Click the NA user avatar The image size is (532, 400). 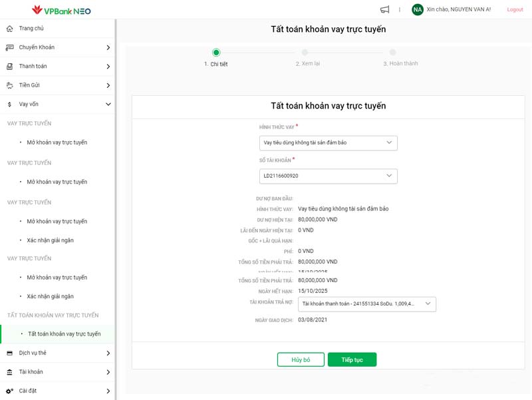(x=418, y=9)
